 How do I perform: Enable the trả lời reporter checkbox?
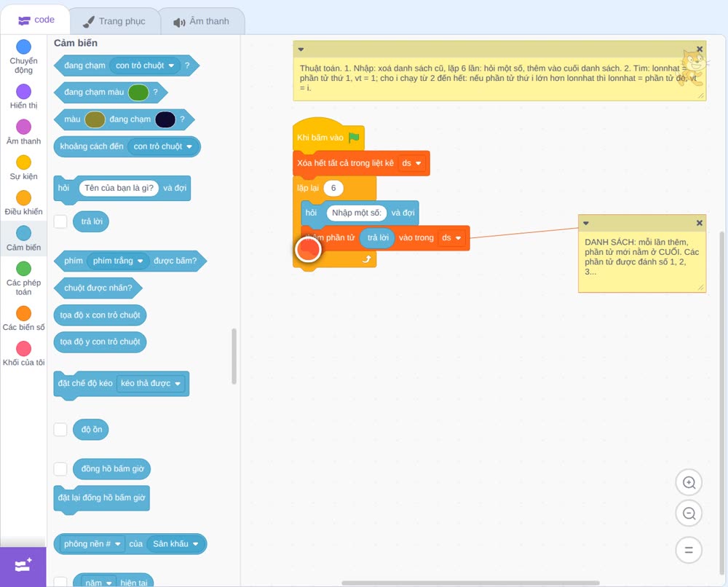coord(60,221)
